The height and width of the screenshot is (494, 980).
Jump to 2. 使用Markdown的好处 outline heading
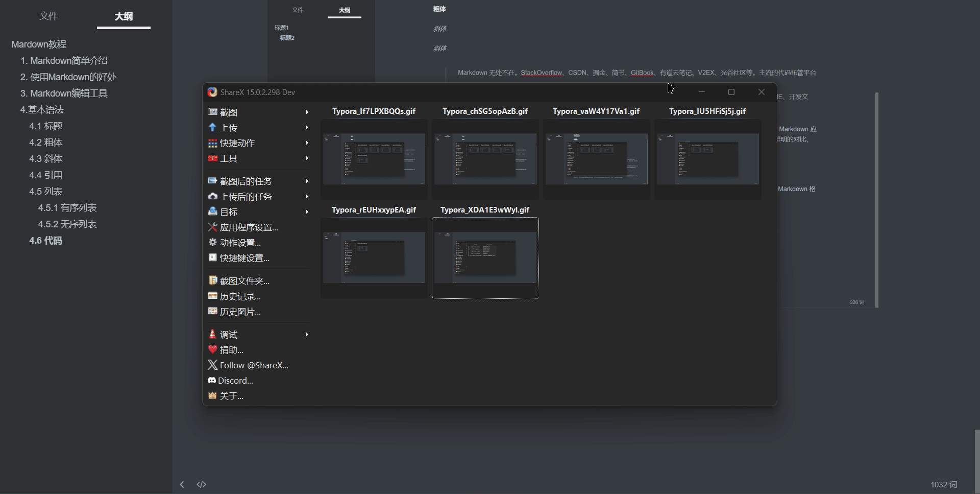click(68, 77)
